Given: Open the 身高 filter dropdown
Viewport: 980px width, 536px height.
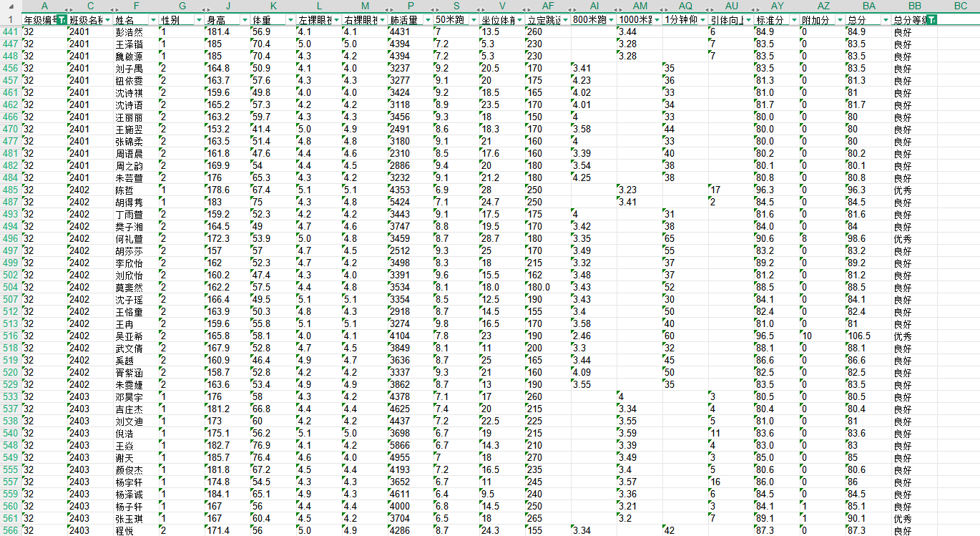Looking at the screenshot, I should point(245,20).
